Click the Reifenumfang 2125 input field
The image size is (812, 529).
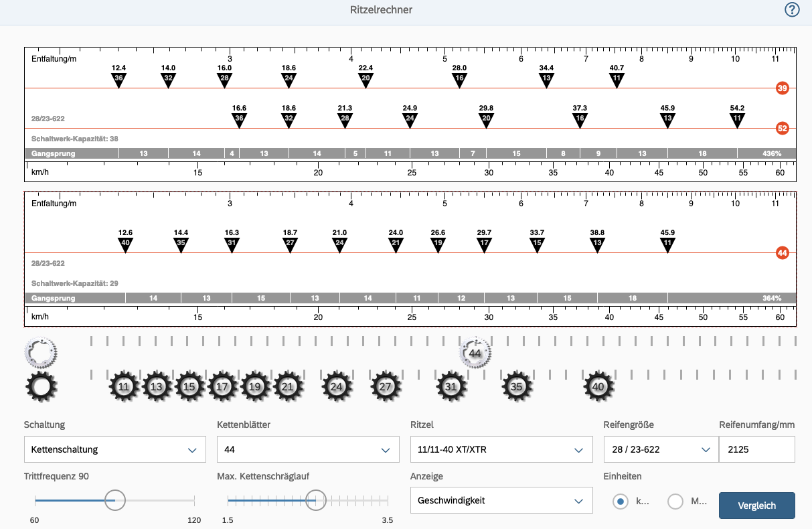click(x=756, y=449)
